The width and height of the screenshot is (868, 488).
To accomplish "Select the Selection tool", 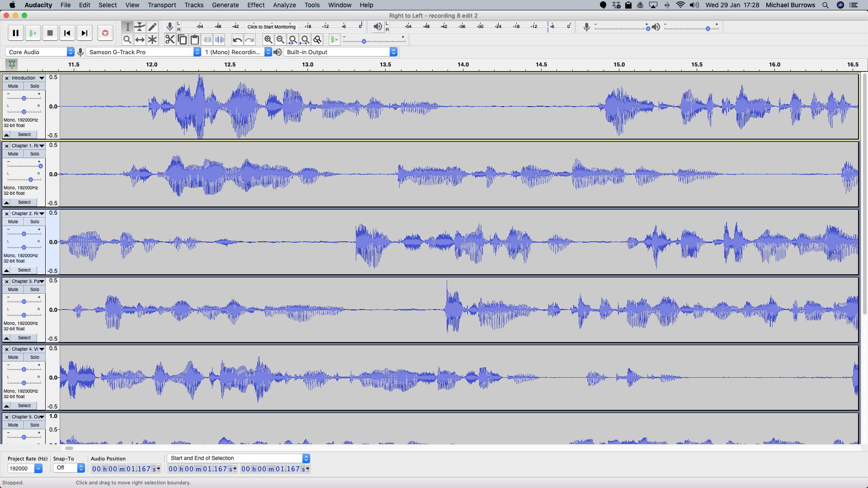I will point(128,27).
